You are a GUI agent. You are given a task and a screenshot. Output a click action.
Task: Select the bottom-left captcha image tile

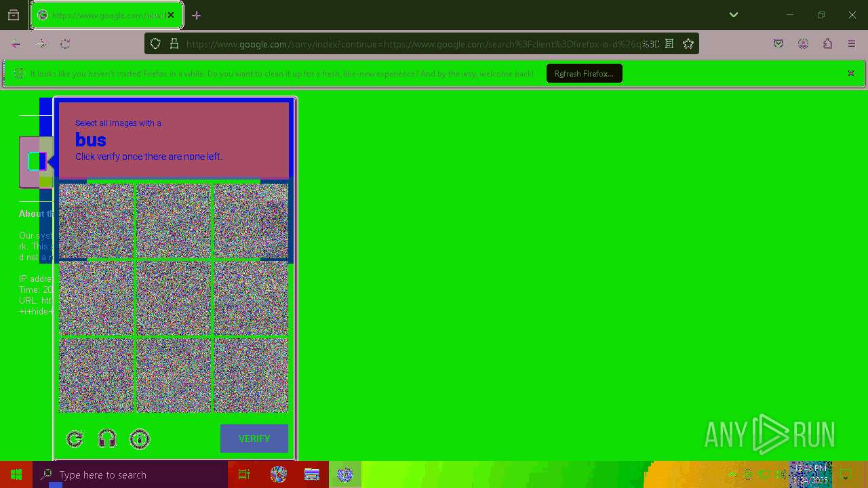coord(96,375)
